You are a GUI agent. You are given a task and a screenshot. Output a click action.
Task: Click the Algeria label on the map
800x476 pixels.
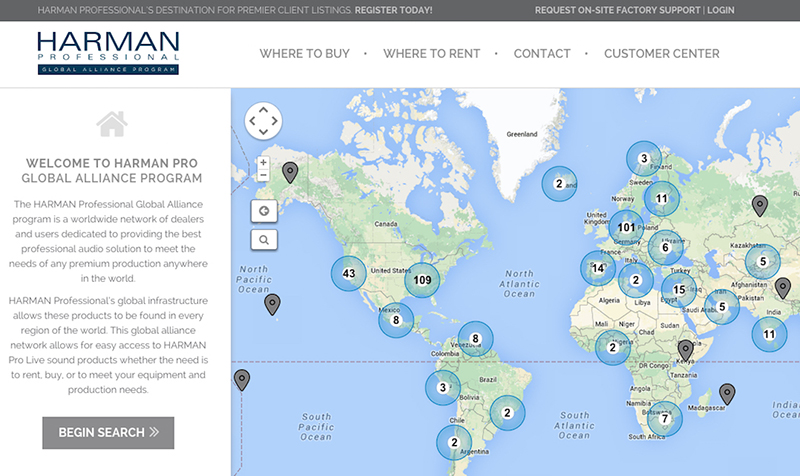pos(609,300)
